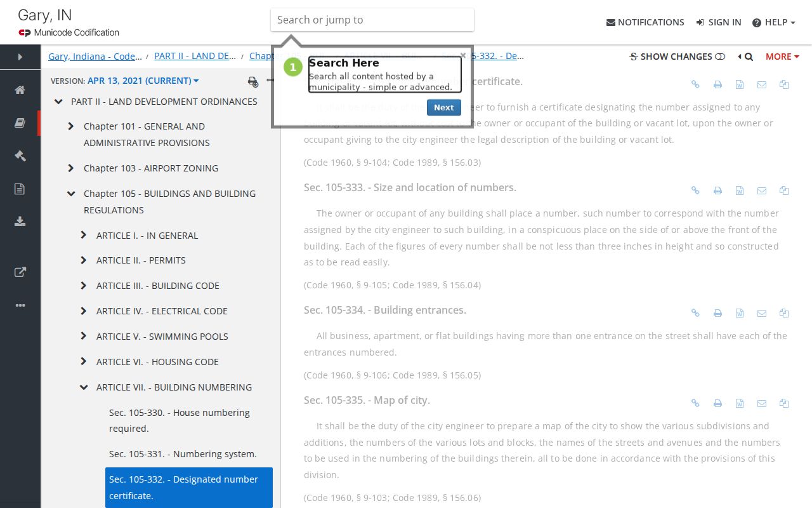Select ARTICLE V. - SWIMMING POOLS
812x508 pixels.
(162, 337)
